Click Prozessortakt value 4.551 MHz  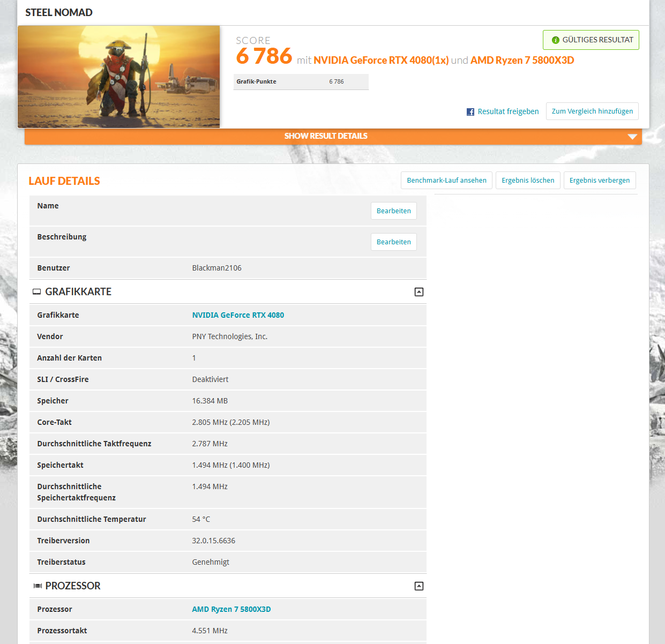[210, 631]
